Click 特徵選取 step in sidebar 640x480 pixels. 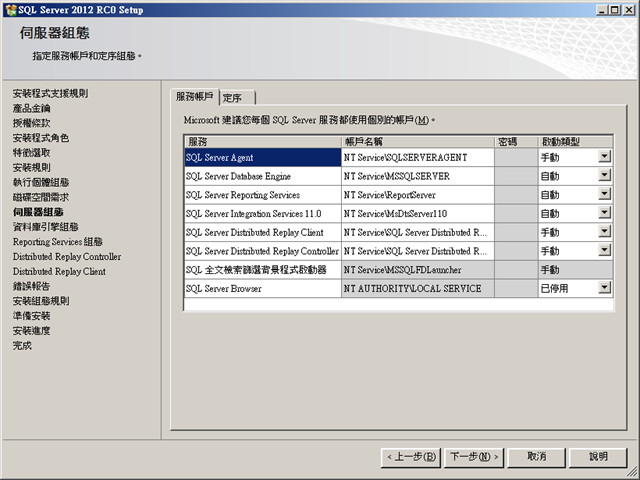click(x=31, y=153)
